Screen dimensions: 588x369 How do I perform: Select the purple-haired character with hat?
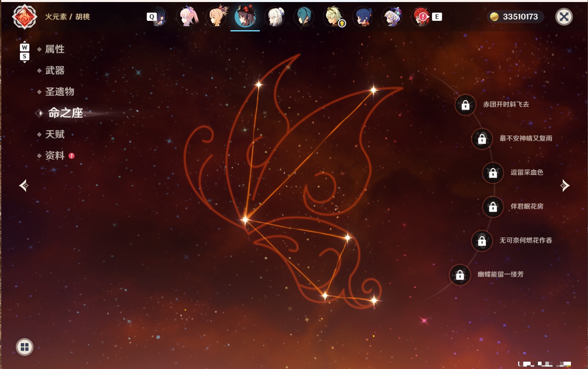[x=392, y=17]
